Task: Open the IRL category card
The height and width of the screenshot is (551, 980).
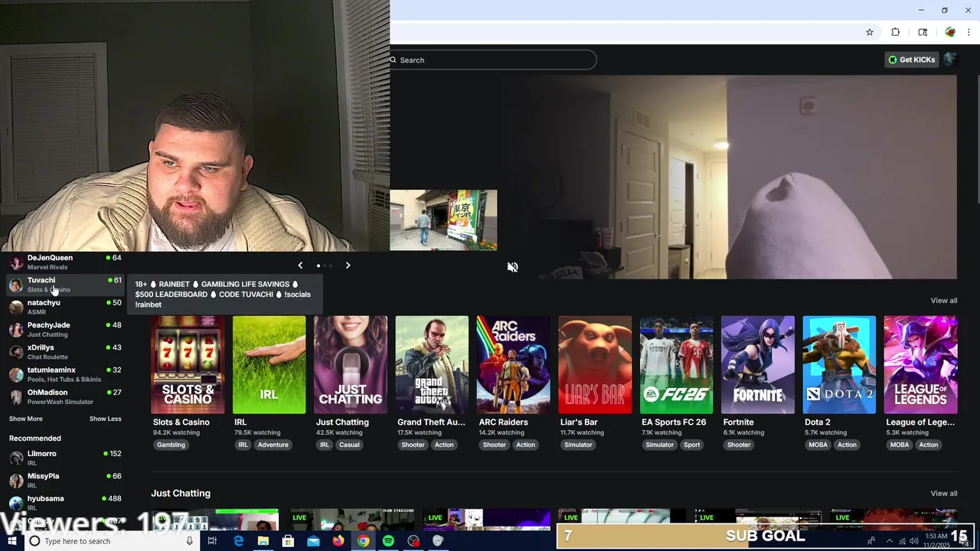Action: (x=269, y=365)
